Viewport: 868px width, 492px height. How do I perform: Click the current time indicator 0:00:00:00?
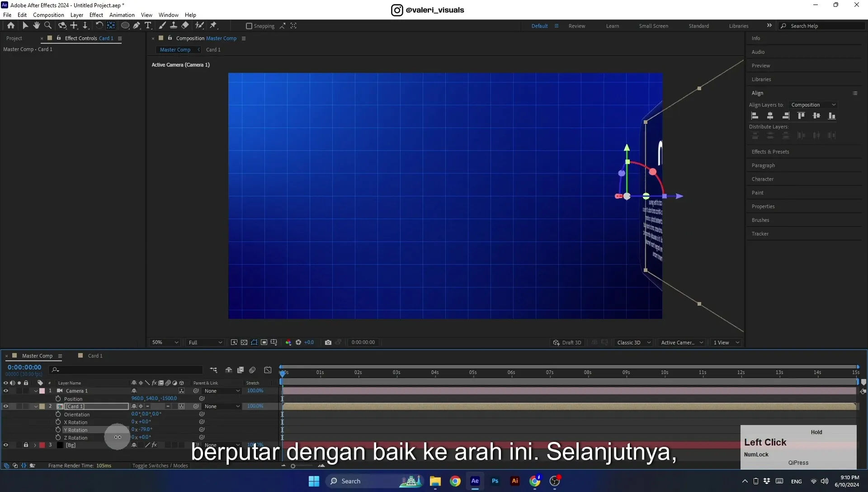tap(24, 368)
